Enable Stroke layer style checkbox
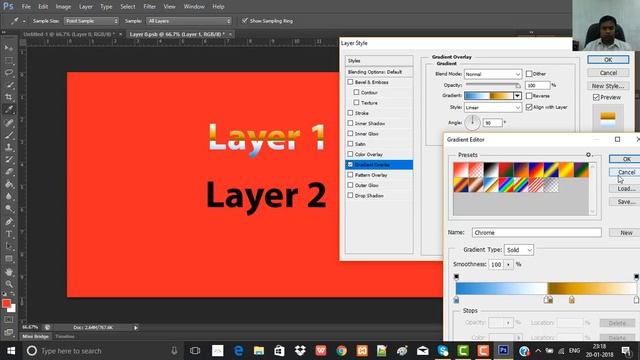640x360 pixels. [x=350, y=113]
